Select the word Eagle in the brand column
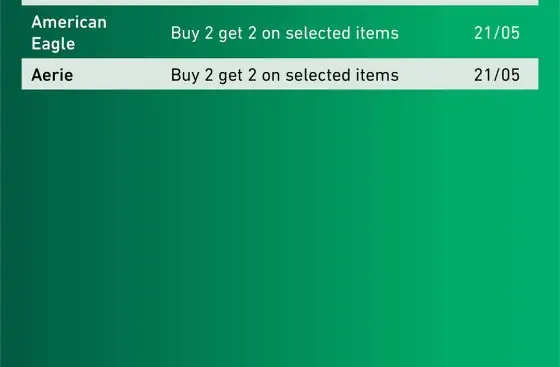 (x=53, y=44)
